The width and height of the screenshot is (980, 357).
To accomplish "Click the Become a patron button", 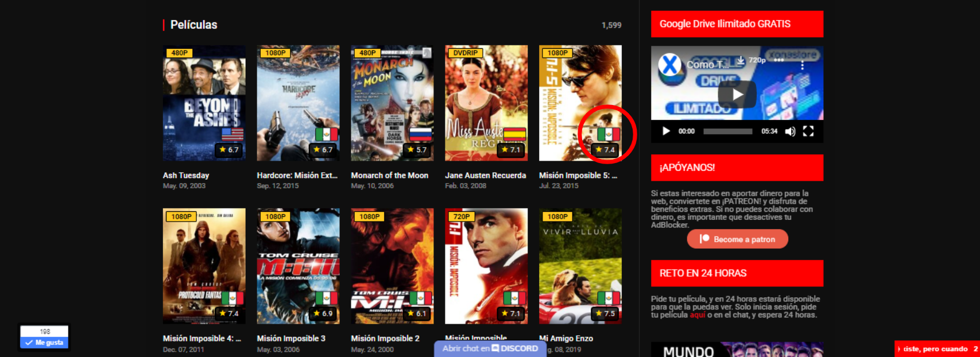I will coord(737,239).
